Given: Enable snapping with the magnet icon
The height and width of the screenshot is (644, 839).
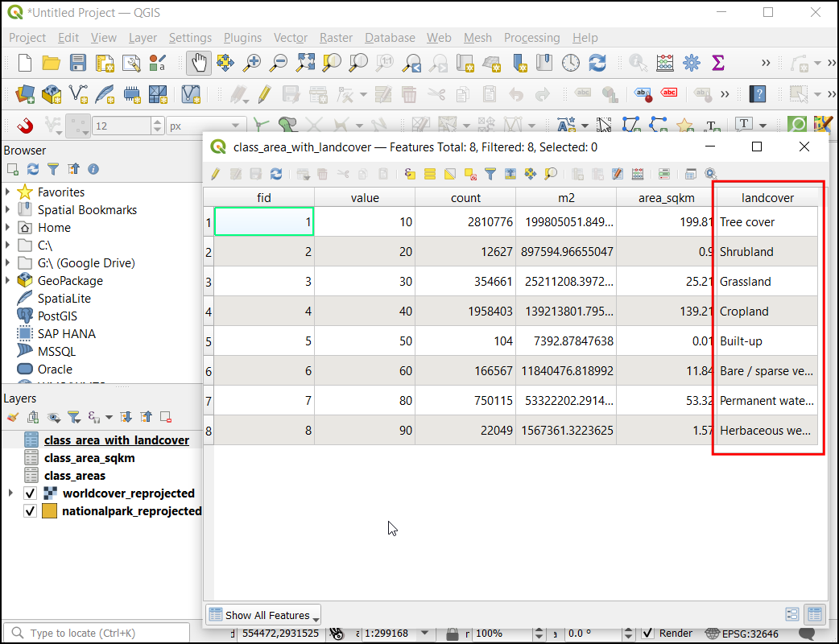Looking at the screenshot, I should pos(24,126).
